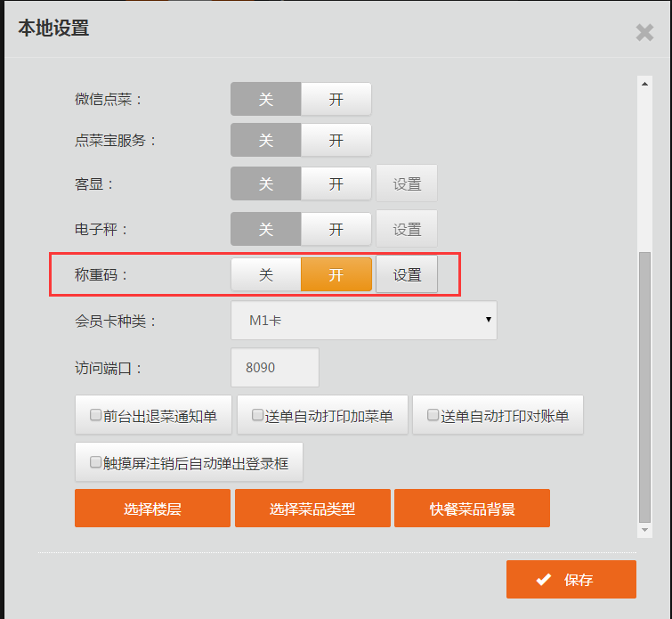Click the 选择楼层 button
The image size is (672, 619).
point(152,509)
